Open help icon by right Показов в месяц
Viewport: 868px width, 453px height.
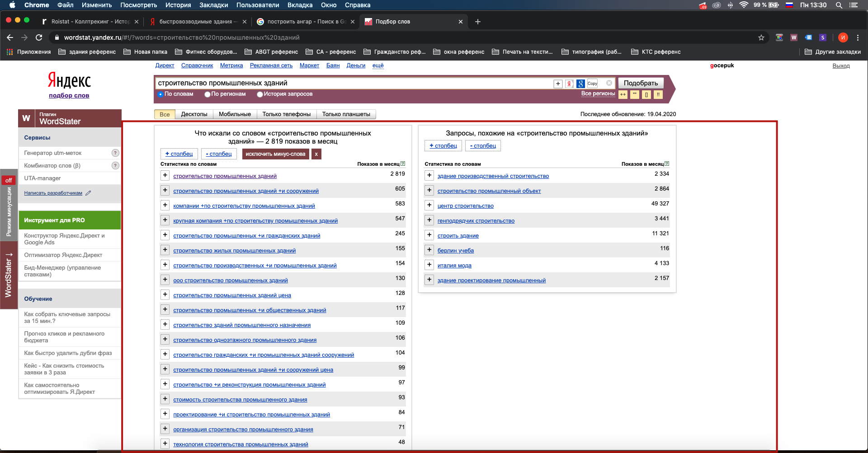[667, 164]
